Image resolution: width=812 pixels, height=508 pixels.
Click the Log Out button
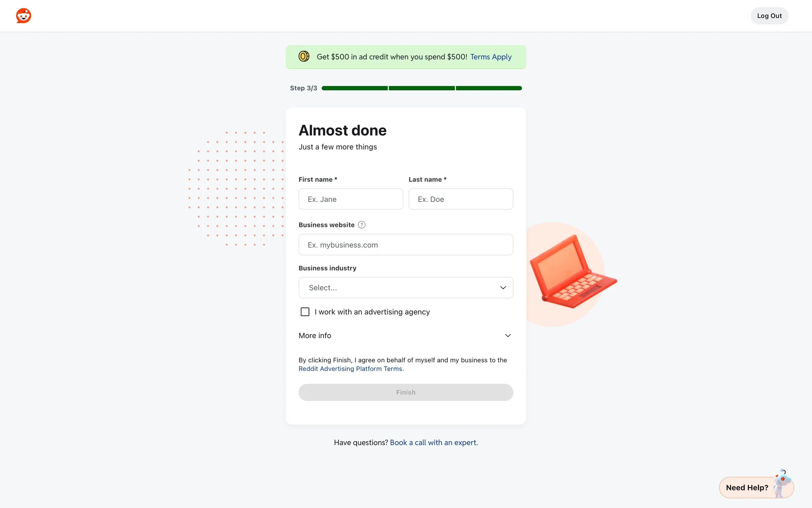(769, 16)
